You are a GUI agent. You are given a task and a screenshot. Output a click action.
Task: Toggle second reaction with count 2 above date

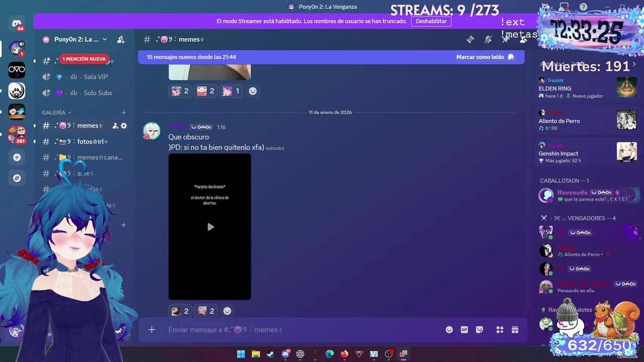pos(206,91)
